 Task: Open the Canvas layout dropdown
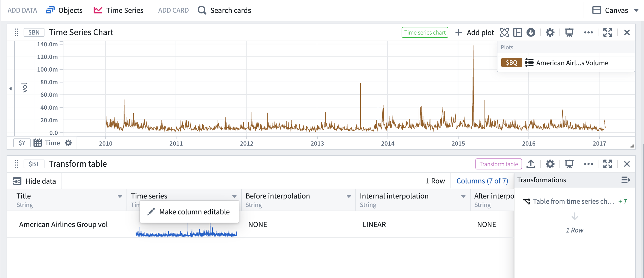[615, 10]
